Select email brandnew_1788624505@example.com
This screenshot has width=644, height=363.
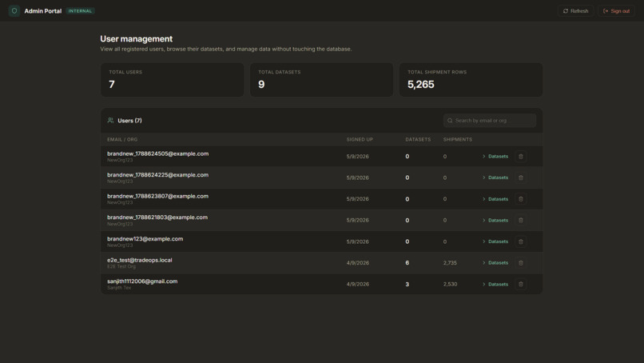[x=157, y=154]
